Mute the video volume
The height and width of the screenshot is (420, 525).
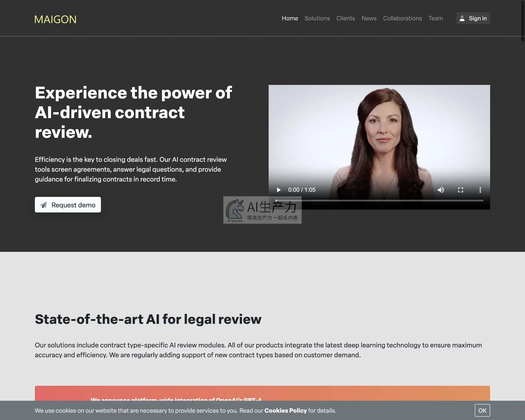tap(441, 190)
